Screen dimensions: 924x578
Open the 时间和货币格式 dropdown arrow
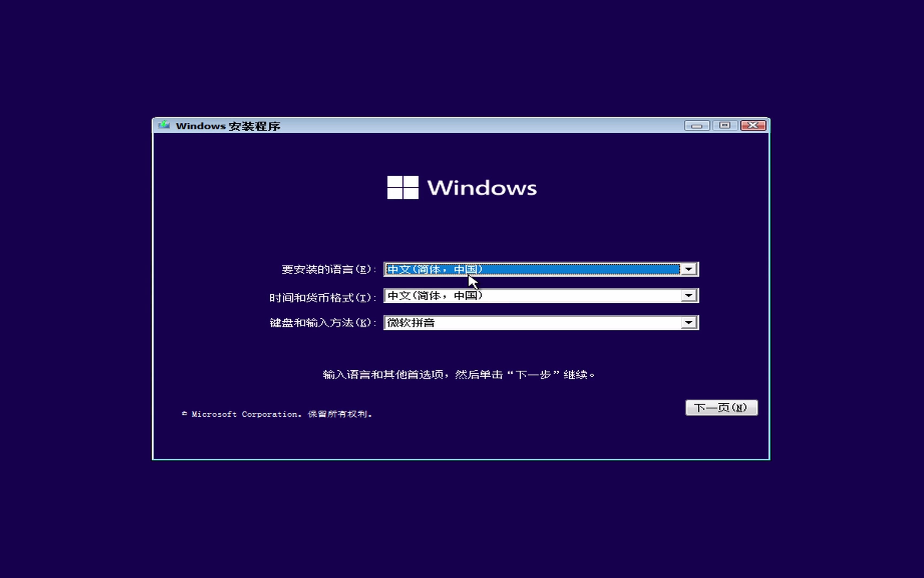tap(689, 295)
